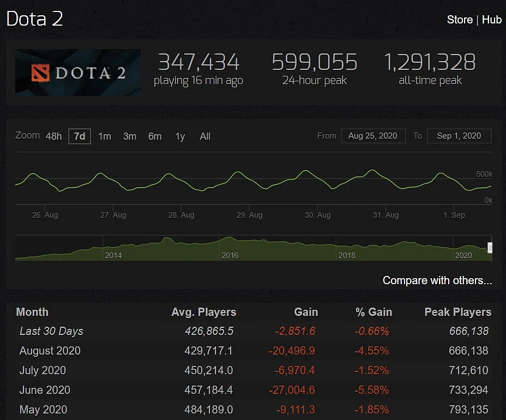Click the Gain column header
Viewport: 506px width, 420px height.
306,312
